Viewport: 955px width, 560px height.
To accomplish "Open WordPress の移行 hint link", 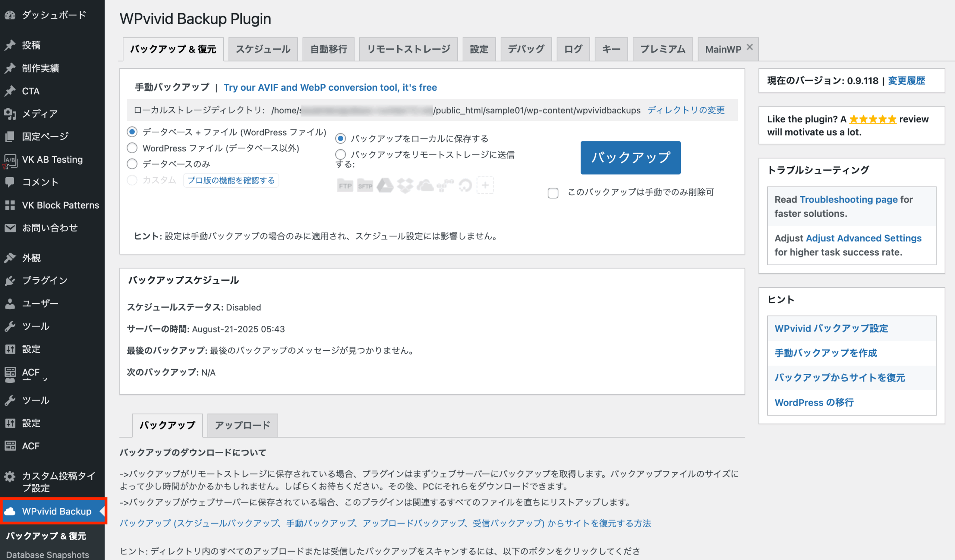I will (814, 403).
